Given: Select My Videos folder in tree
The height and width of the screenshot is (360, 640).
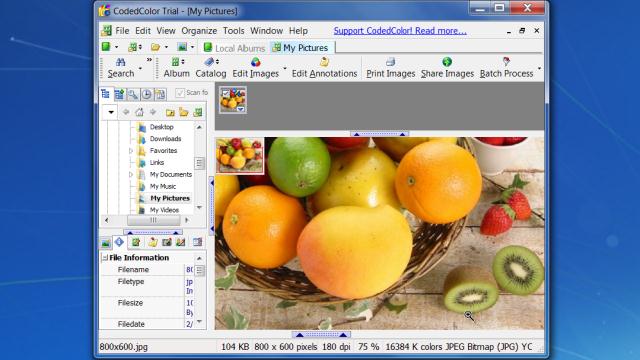Looking at the screenshot, I should point(164,210).
